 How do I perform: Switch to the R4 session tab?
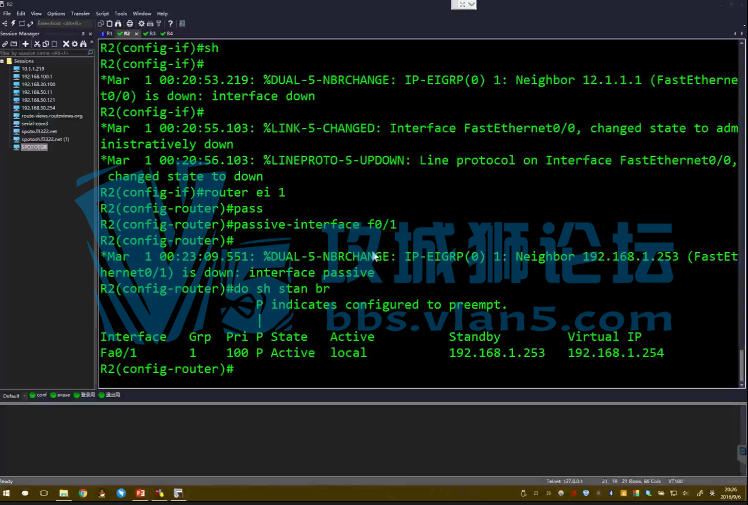click(169, 33)
